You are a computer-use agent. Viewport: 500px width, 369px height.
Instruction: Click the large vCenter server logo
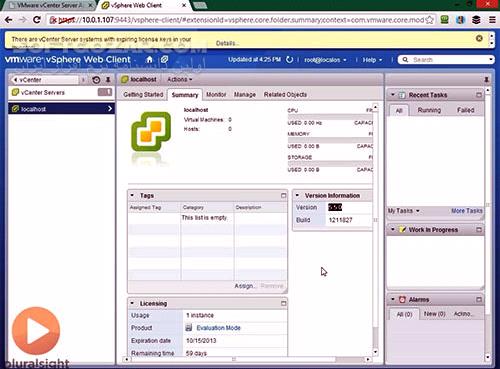pyautogui.click(x=151, y=132)
